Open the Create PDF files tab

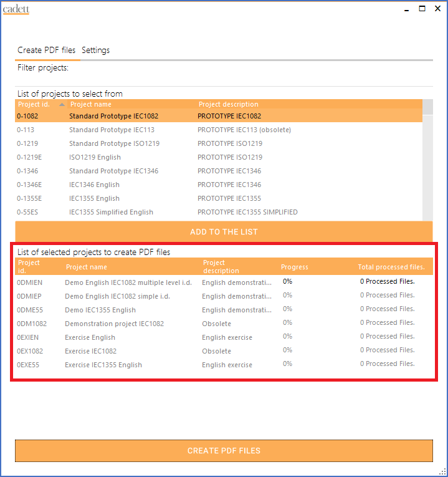(46, 51)
